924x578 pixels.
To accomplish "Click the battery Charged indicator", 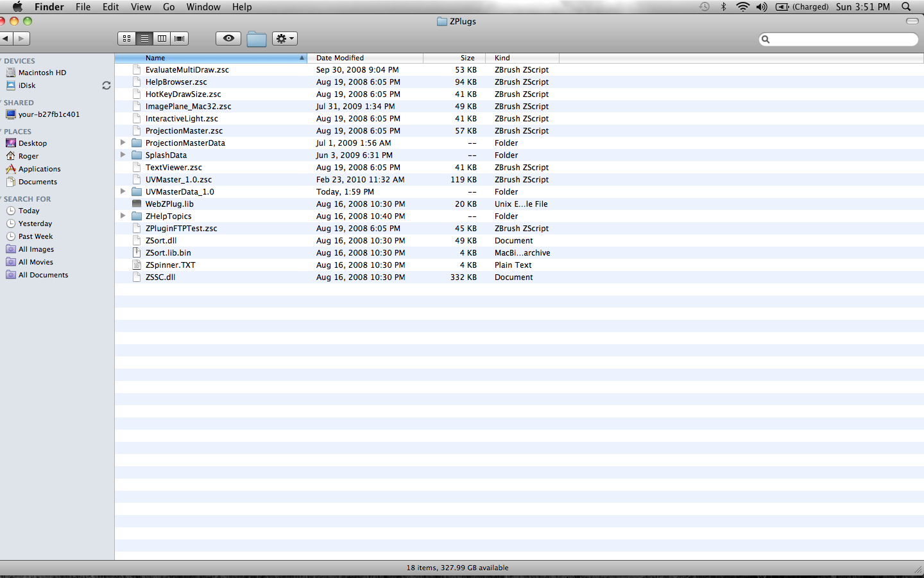I will [802, 6].
